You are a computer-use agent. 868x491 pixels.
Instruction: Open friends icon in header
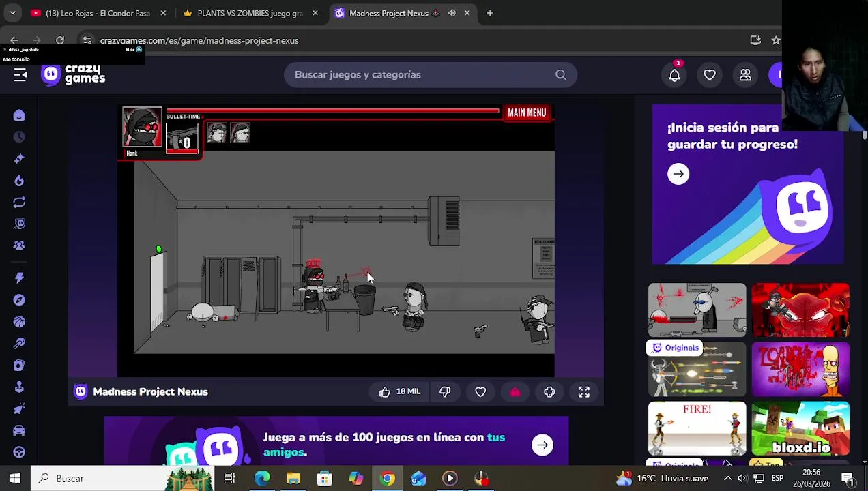(745, 75)
